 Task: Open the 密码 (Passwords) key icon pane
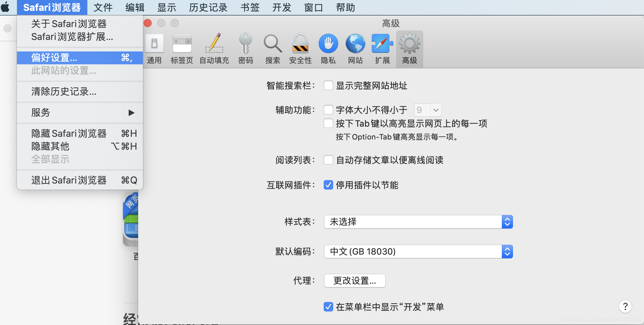(x=245, y=49)
